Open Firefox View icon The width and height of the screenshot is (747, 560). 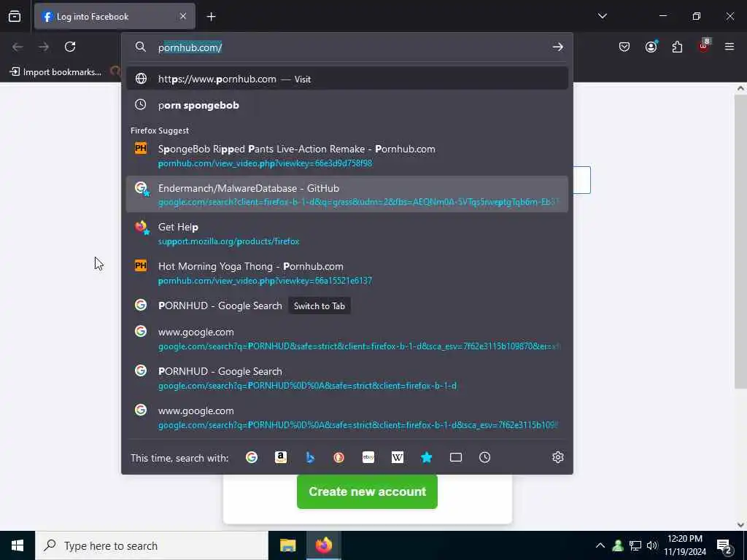[x=15, y=17]
